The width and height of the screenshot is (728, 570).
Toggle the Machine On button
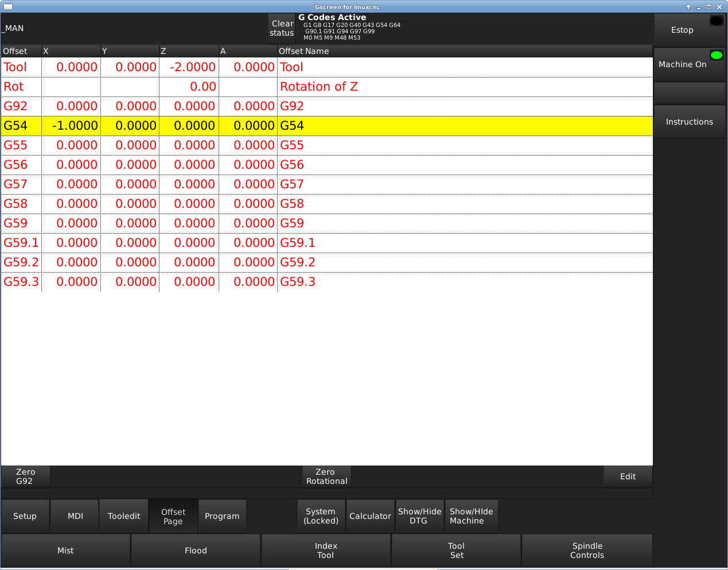[x=690, y=64]
